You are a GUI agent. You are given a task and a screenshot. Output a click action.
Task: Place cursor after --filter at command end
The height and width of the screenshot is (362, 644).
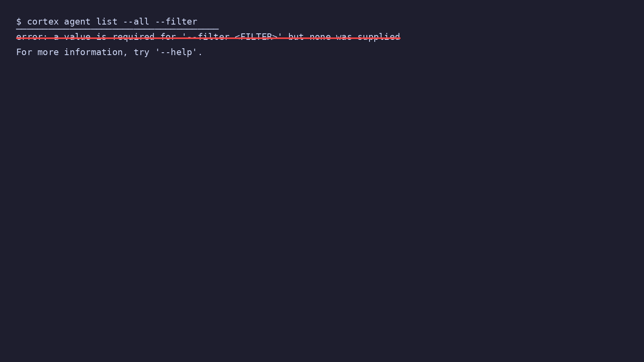(198, 22)
